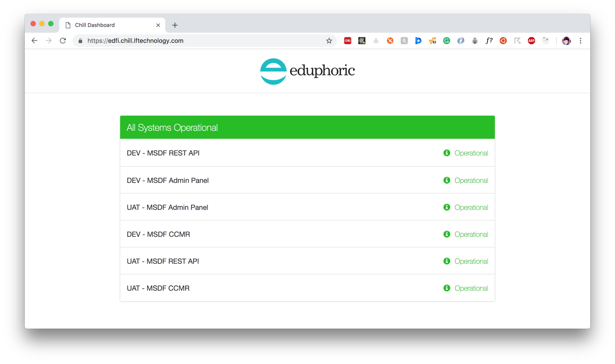
Task: Open the Chrome three-dot menu
Action: [580, 41]
